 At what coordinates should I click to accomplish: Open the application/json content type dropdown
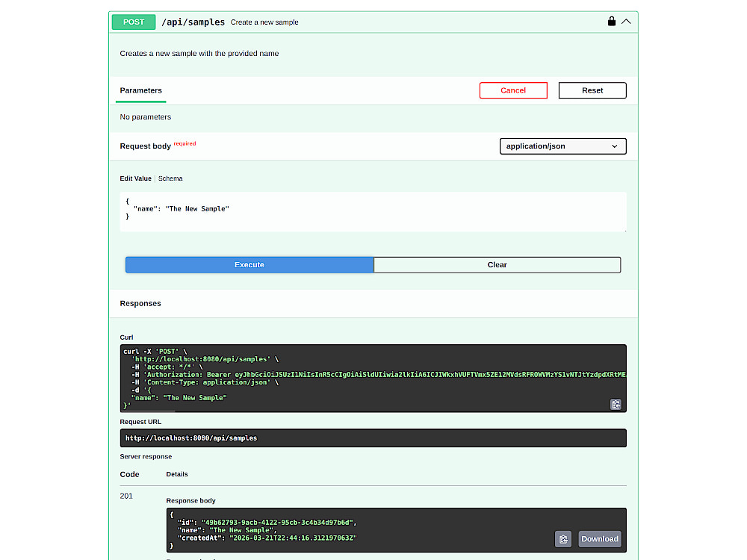tap(562, 146)
